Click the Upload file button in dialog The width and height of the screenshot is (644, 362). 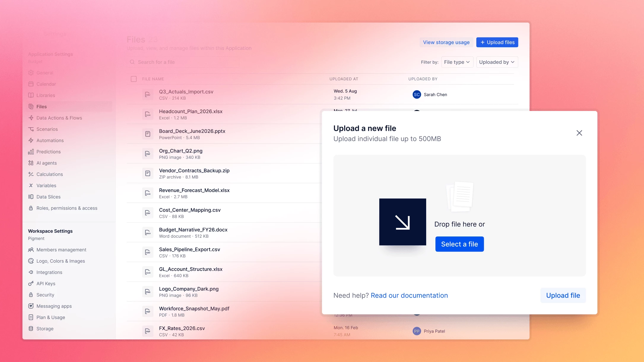click(x=563, y=295)
